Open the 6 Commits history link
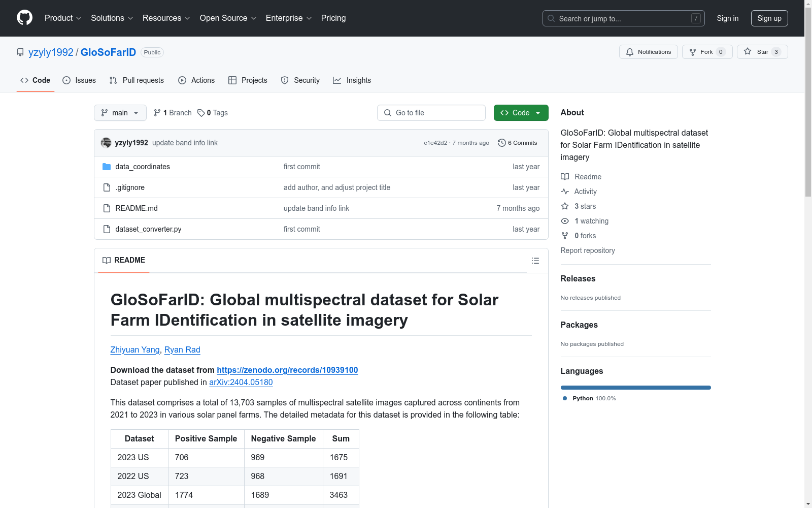The image size is (812, 508). pyautogui.click(x=518, y=143)
